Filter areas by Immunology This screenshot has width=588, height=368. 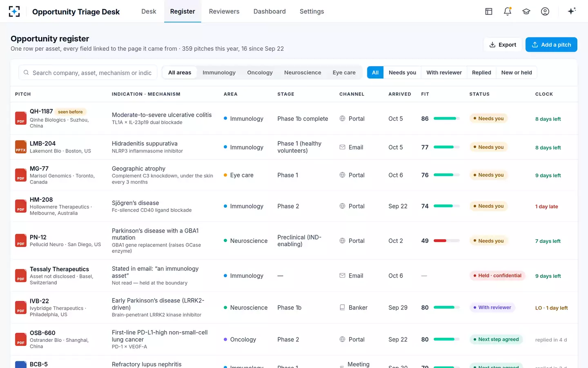[219, 72]
